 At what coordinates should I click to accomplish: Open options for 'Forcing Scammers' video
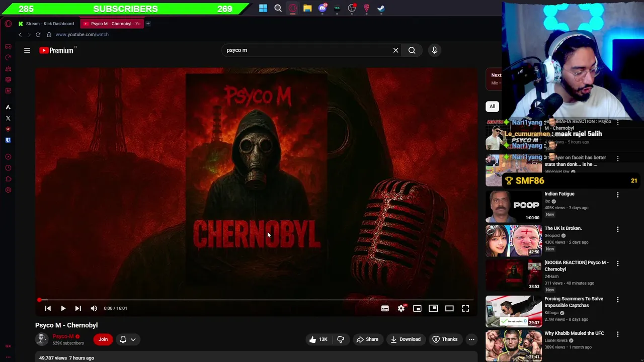coord(618,300)
